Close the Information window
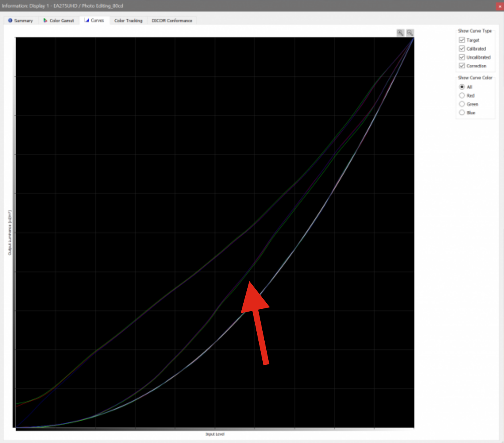The image size is (504, 443). 500,6
